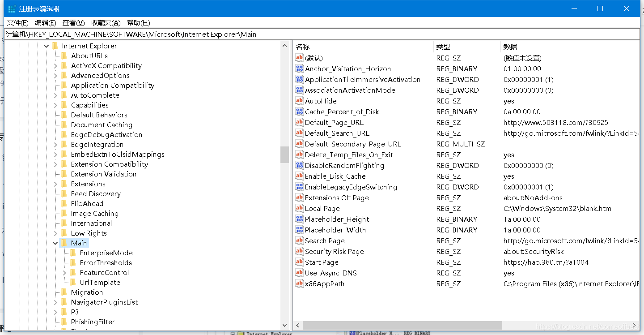Viewport: 644px width, 335px height.
Task: Click the (默认) default value icon
Action: 300,58
